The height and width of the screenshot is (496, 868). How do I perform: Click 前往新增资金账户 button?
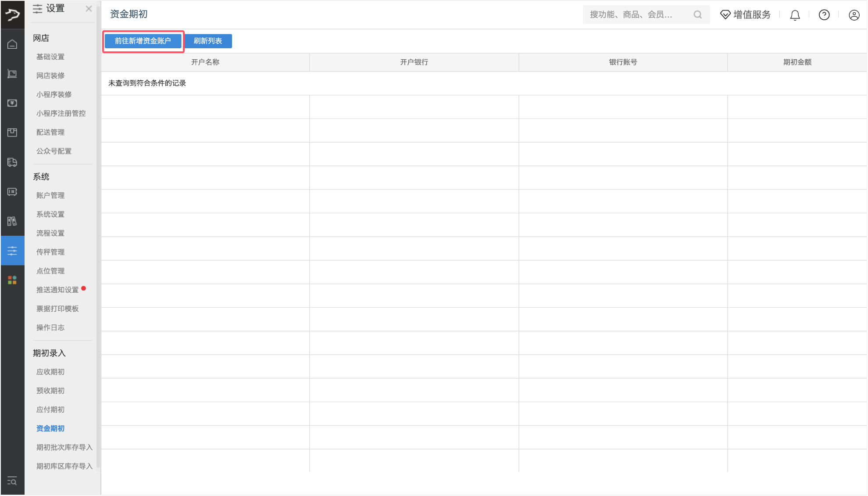[143, 41]
